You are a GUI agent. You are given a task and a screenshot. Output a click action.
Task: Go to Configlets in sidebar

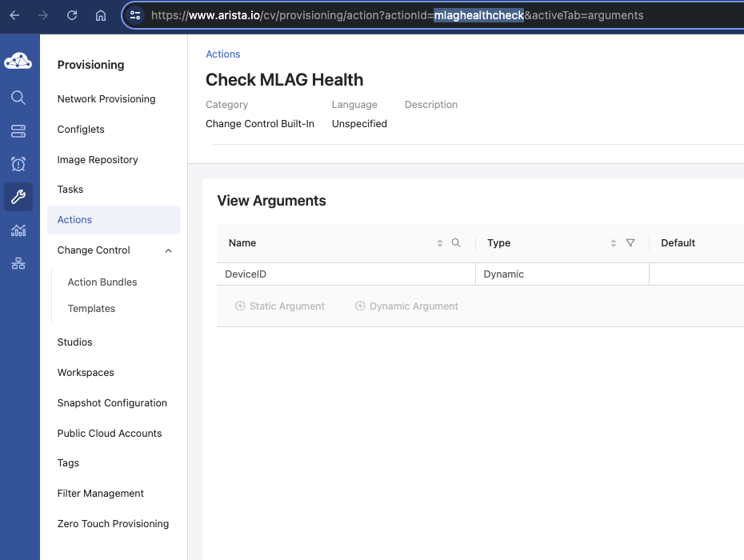point(81,129)
